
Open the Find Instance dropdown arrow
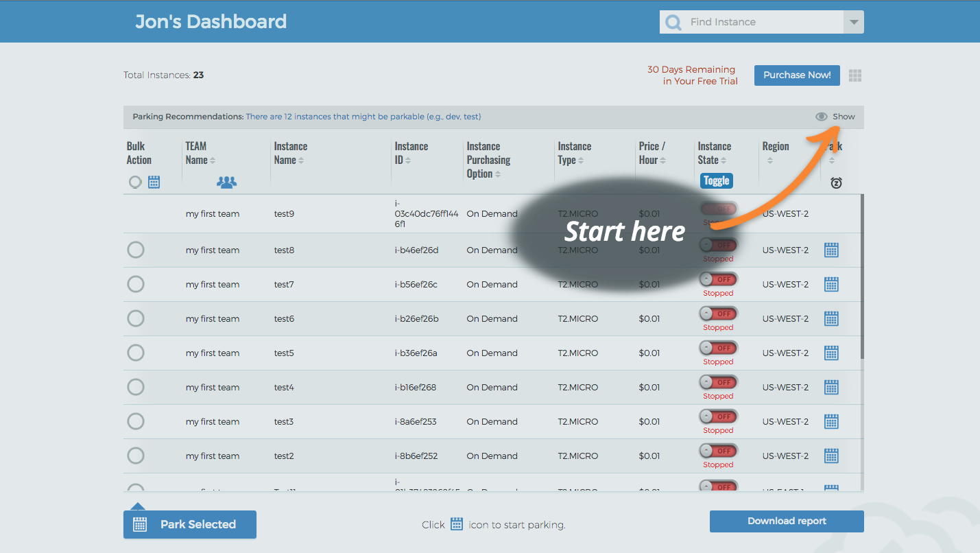[x=853, y=22]
